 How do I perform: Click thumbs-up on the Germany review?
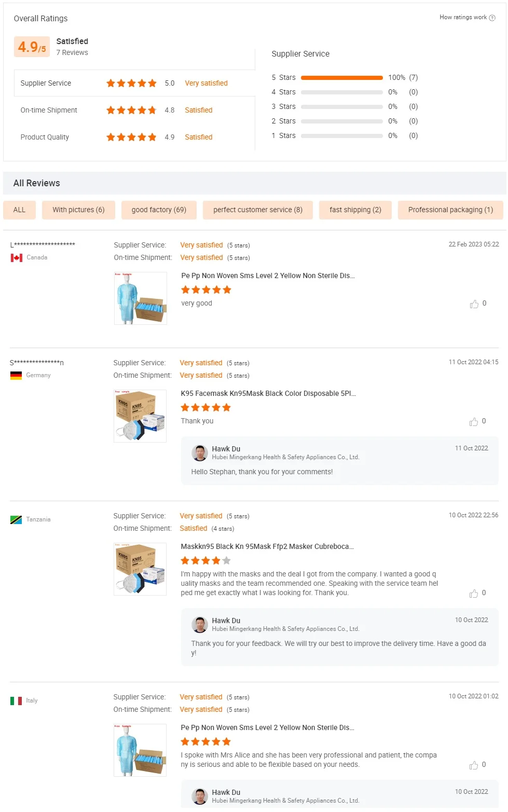473,422
